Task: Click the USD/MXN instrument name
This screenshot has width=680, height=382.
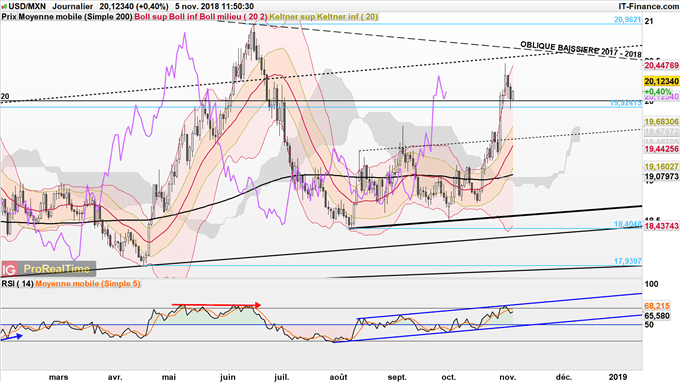Action: click(x=27, y=7)
